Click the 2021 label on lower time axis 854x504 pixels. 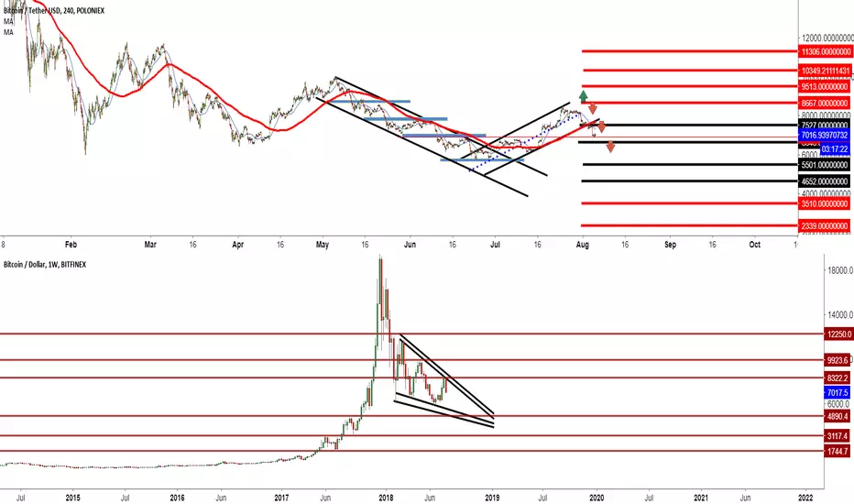(x=701, y=498)
